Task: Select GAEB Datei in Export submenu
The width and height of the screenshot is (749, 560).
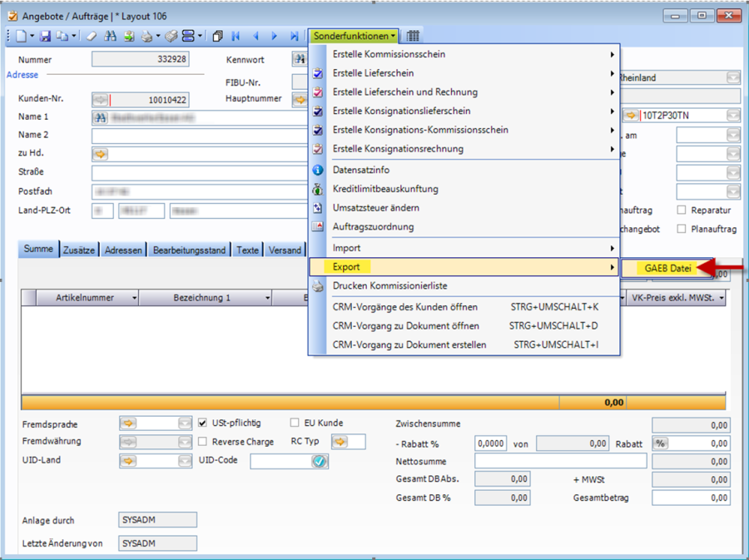Action: (667, 268)
